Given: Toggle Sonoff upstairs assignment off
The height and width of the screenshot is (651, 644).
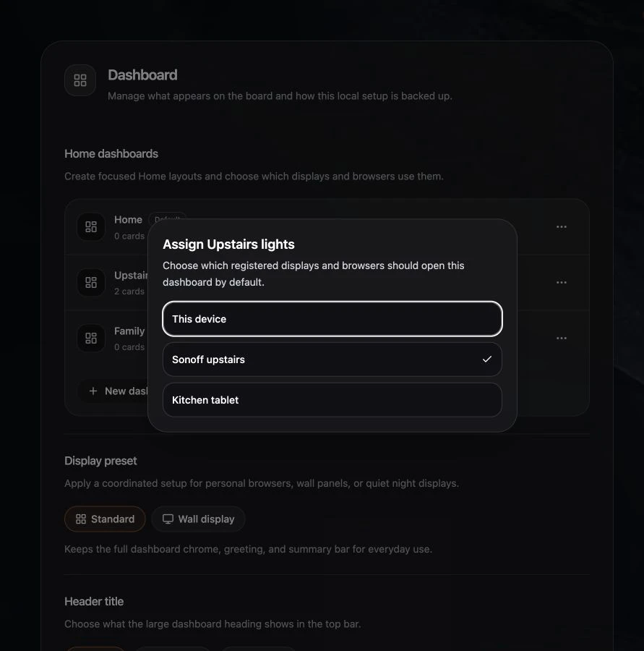Looking at the screenshot, I should [x=332, y=359].
